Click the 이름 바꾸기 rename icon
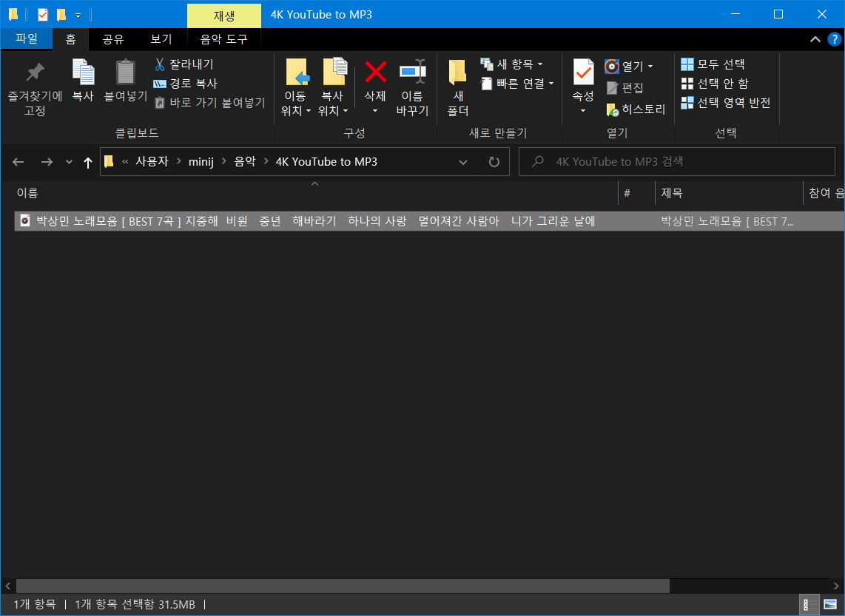845x616 pixels. (x=412, y=72)
